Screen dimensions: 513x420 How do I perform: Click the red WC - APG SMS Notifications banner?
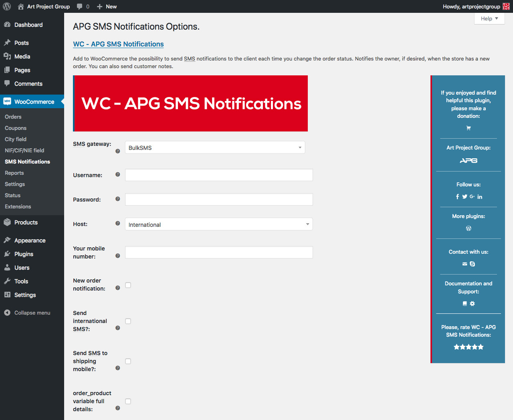coord(190,103)
